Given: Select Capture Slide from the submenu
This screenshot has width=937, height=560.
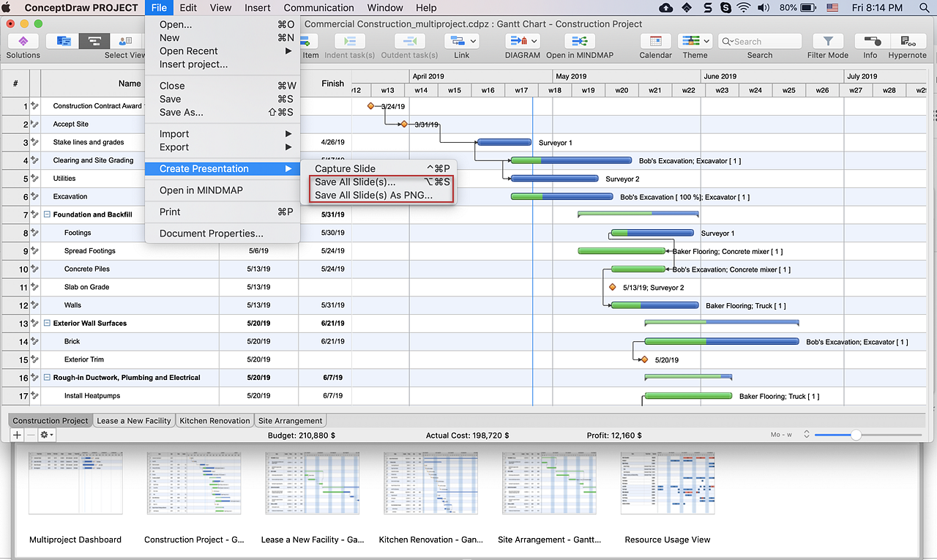Looking at the screenshot, I should tap(345, 168).
